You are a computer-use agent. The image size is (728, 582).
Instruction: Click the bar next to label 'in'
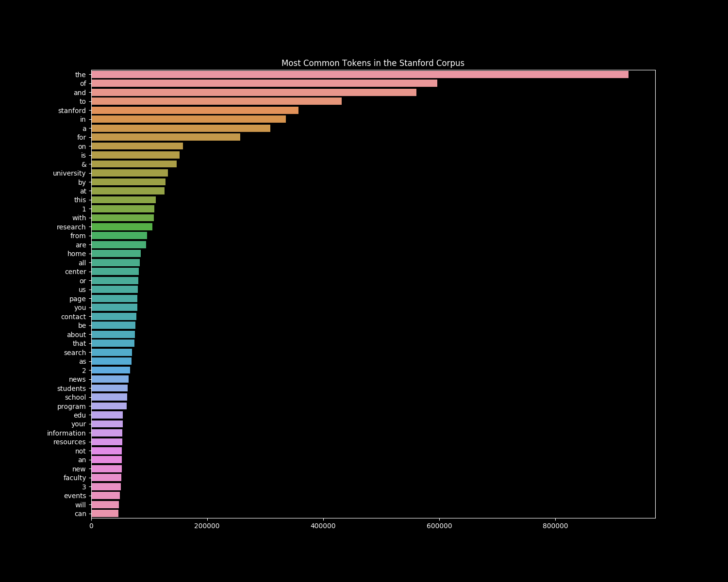[188, 119]
